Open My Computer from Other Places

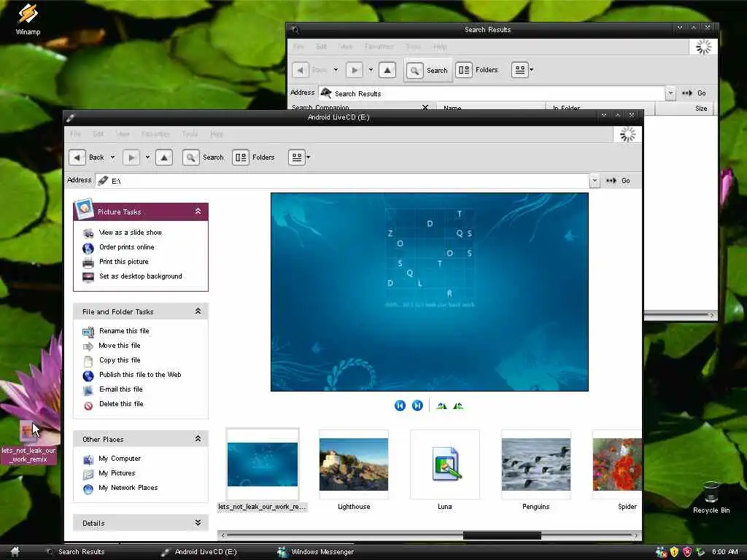click(120, 458)
